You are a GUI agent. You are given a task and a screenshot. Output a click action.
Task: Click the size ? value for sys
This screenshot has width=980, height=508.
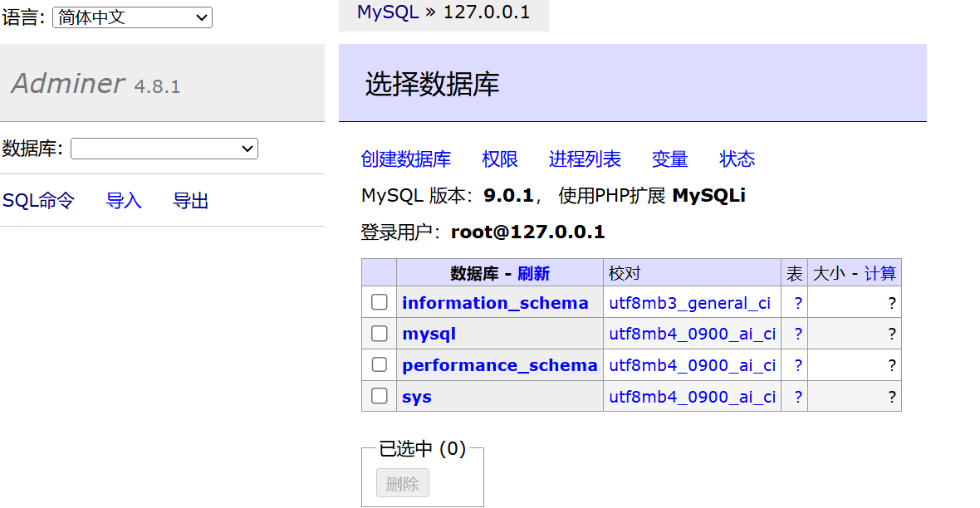892,397
